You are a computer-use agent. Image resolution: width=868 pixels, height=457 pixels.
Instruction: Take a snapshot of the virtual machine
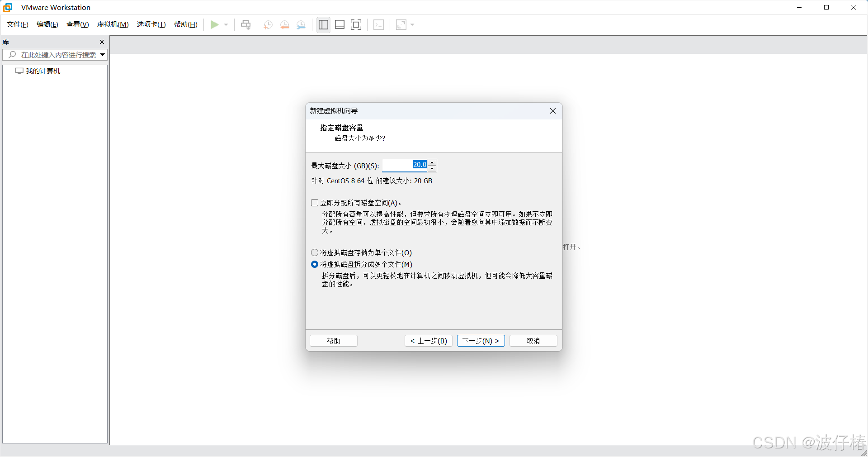coord(267,25)
